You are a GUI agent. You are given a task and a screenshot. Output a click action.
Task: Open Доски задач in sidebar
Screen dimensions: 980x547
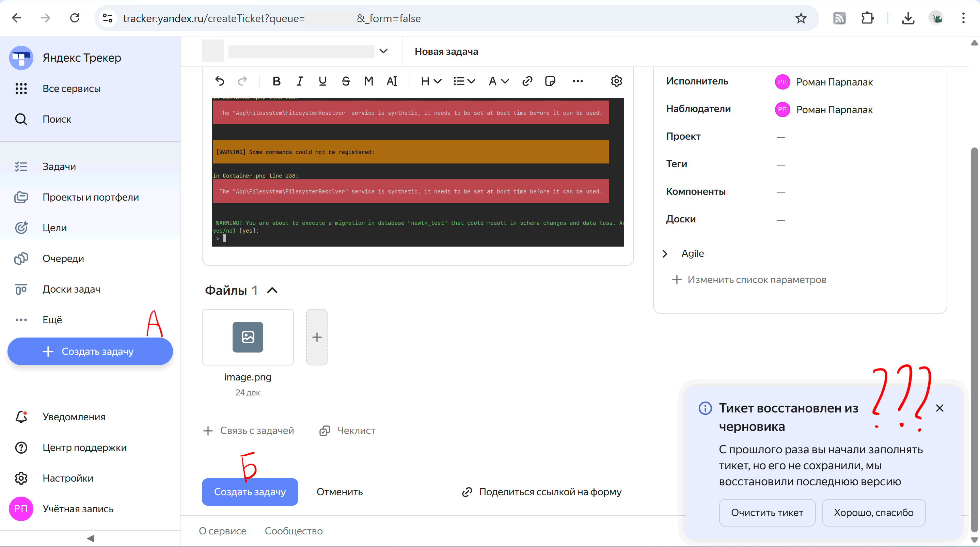(x=71, y=289)
